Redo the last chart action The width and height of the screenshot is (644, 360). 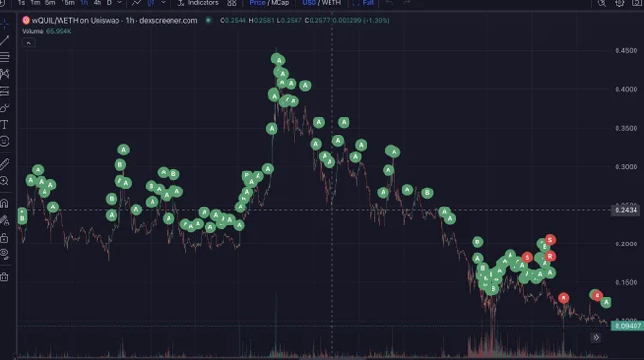click(406, 3)
